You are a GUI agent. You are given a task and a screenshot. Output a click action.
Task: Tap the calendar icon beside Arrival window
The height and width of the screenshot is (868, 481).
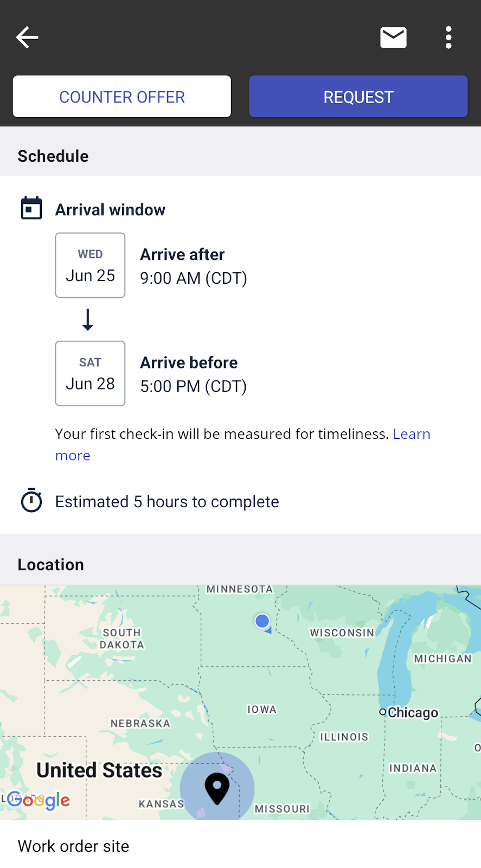tap(31, 208)
